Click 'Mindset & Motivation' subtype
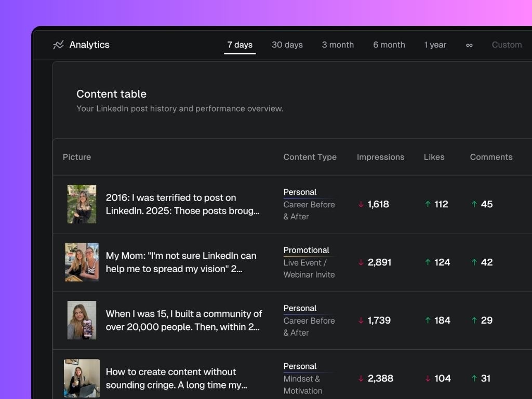This screenshot has width=532, height=399. tap(303, 385)
